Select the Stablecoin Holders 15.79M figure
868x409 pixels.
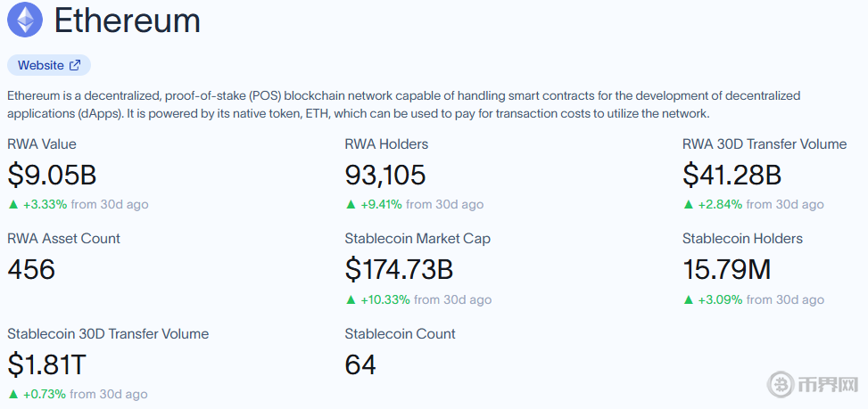(x=726, y=269)
